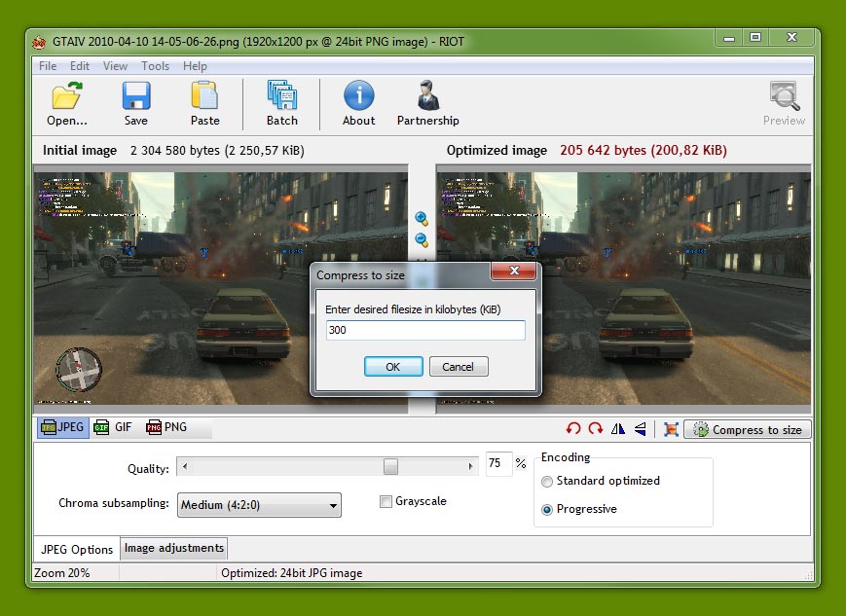Click the quality percentage field showing 75
Image resolution: width=846 pixels, height=616 pixels.
coord(498,463)
